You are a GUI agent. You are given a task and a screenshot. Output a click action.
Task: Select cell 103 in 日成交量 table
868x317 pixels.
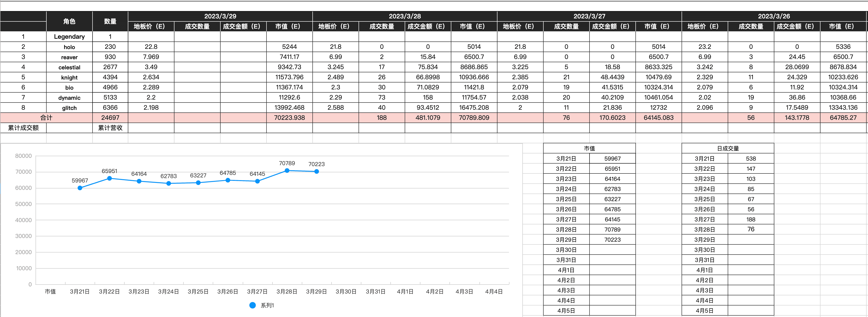click(x=751, y=179)
